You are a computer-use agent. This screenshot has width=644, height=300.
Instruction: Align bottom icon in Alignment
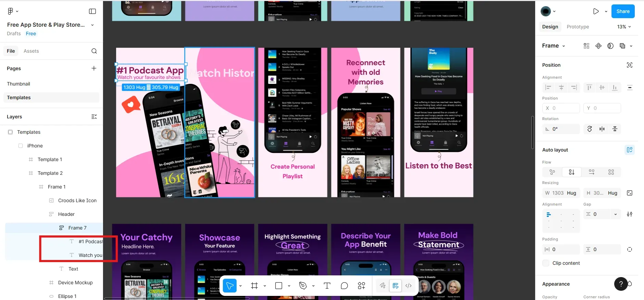pos(615,88)
